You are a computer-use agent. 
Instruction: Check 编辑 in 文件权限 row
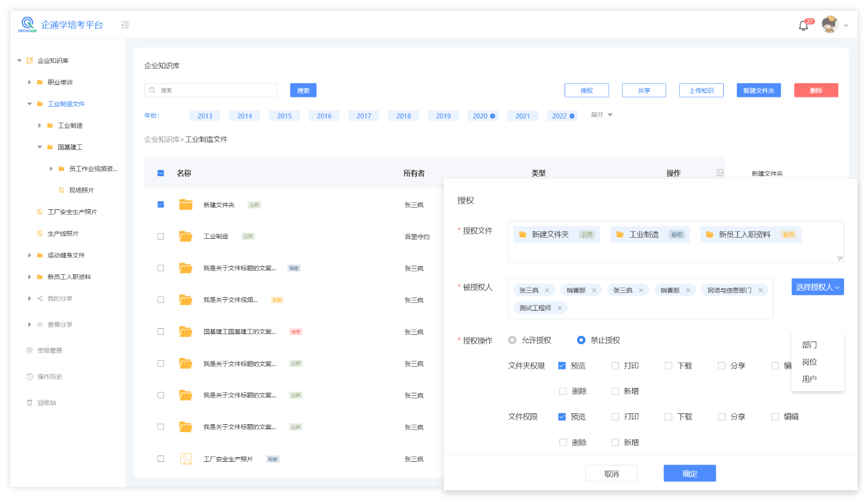click(x=775, y=417)
